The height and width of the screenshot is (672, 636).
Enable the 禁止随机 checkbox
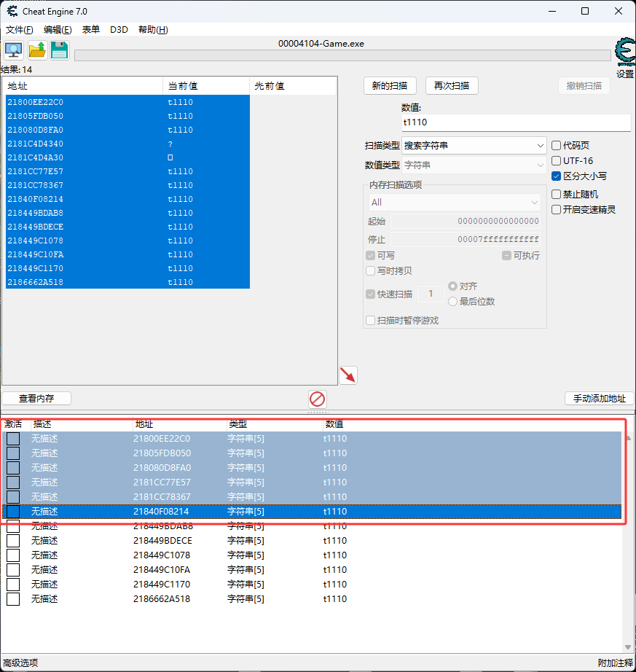(557, 194)
